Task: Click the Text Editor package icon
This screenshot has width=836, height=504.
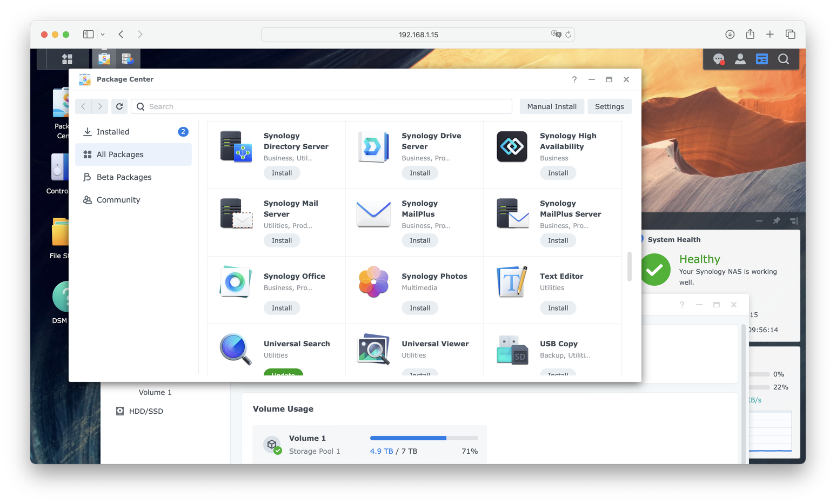Action: tap(511, 281)
